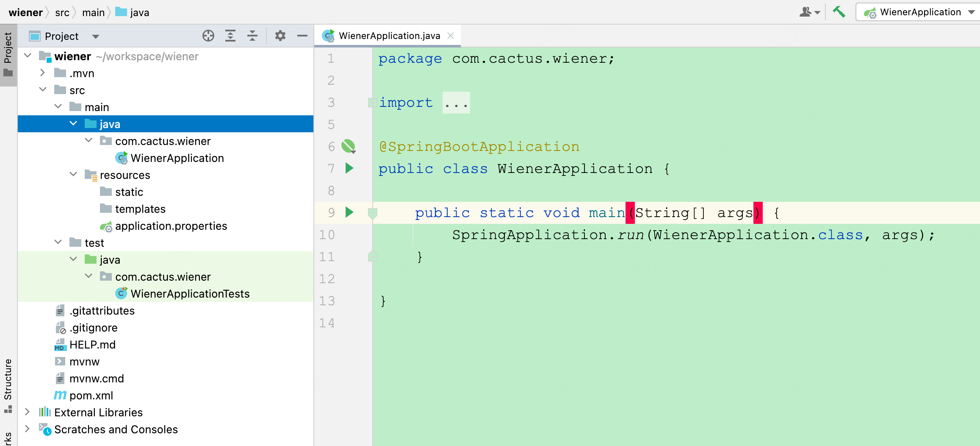Expand the folded import block on line 3
Viewport: 980px width, 446px height.
pyautogui.click(x=372, y=103)
